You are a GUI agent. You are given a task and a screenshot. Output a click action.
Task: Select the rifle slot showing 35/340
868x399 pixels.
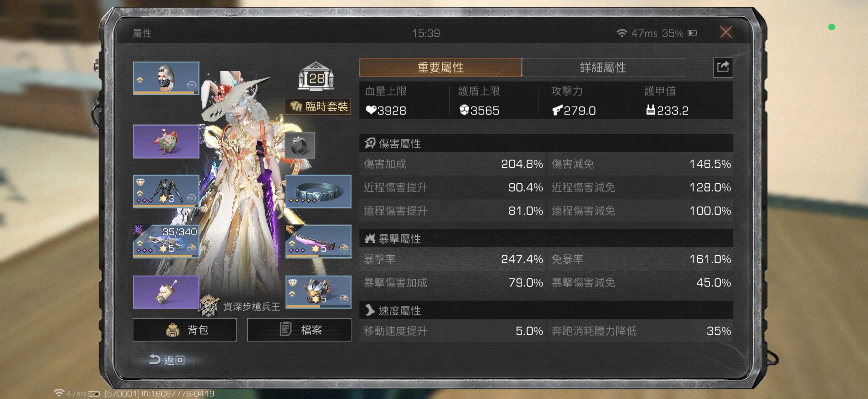click(166, 241)
